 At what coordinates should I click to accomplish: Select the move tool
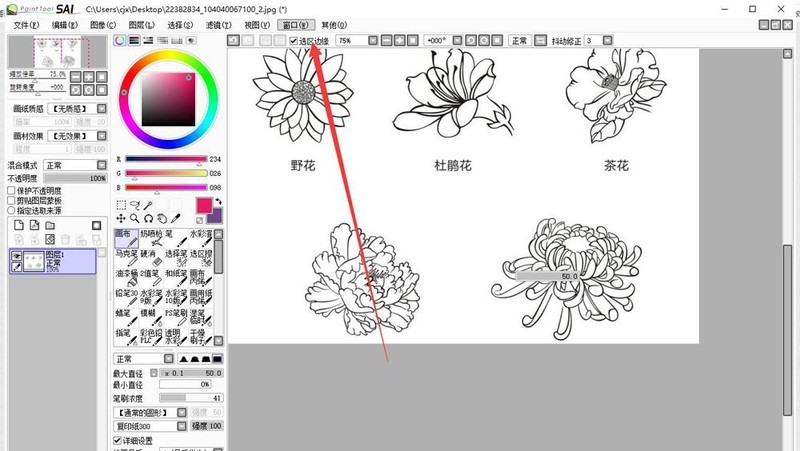coord(121,218)
